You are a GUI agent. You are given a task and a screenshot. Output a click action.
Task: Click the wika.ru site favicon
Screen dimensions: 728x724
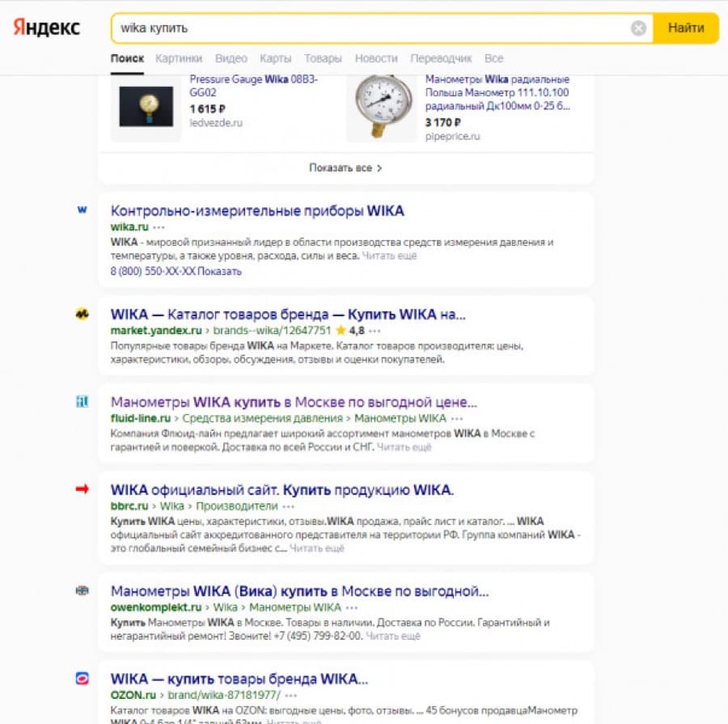pos(83,210)
